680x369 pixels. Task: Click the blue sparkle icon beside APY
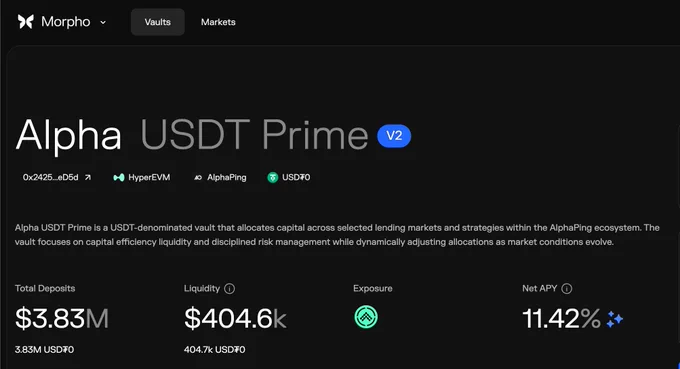(x=615, y=319)
